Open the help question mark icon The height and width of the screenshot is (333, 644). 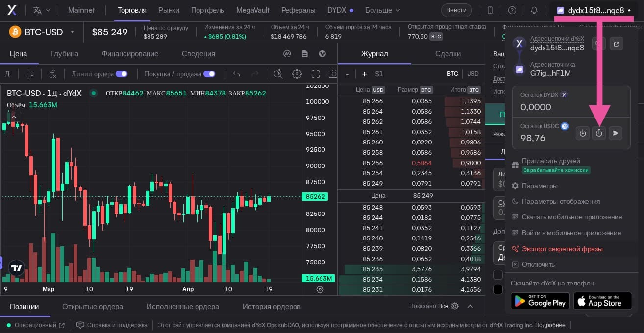pos(512,10)
